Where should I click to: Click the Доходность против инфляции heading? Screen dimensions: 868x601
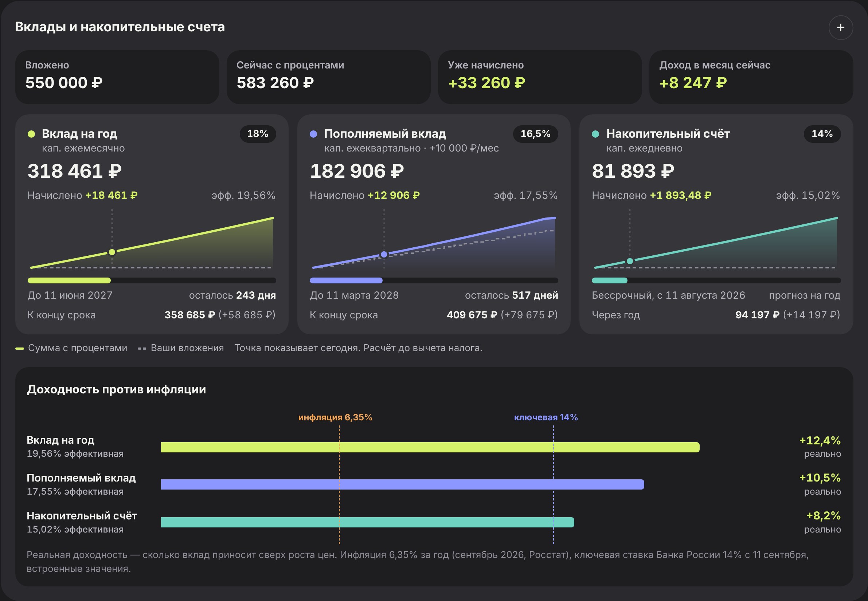point(116,389)
